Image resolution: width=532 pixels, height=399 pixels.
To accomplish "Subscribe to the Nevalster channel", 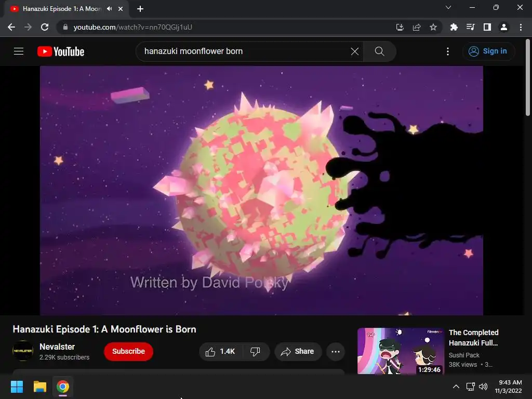I will pyautogui.click(x=129, y=352).
